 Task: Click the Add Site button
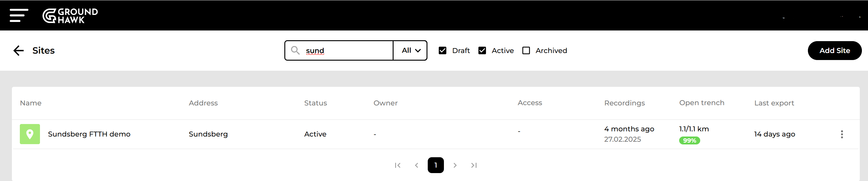click(x=834, y=51)
